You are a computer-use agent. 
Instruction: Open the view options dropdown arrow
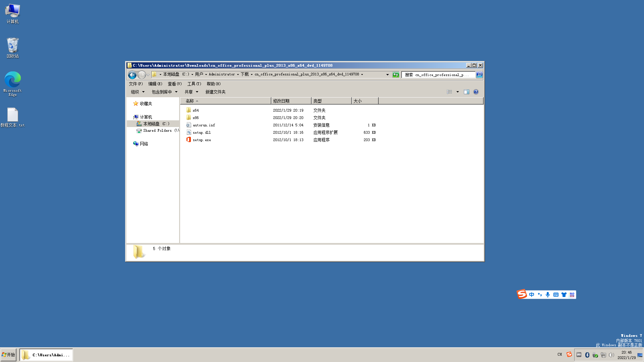pyautogui.click(x=458, y=92)
